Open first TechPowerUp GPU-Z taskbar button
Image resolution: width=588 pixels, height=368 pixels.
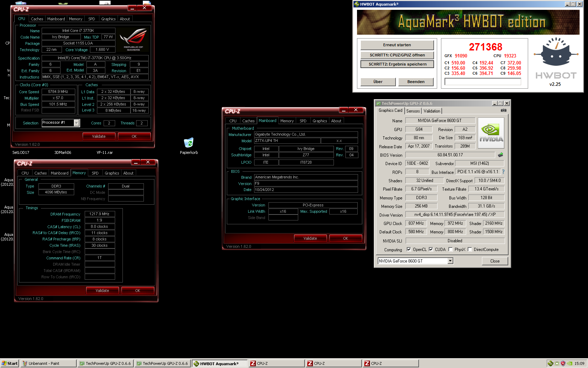click(x=105, y=363)
